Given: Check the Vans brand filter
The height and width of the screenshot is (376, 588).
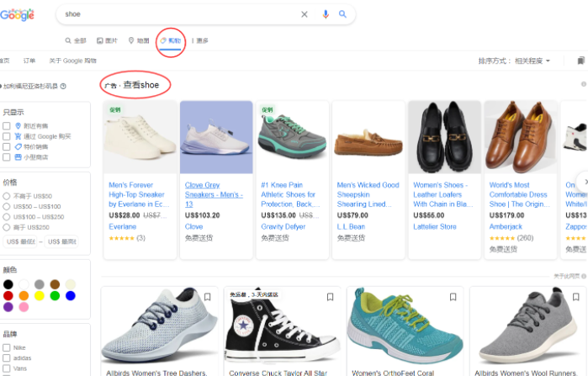Looking at the screenshot, I should 7,368.
